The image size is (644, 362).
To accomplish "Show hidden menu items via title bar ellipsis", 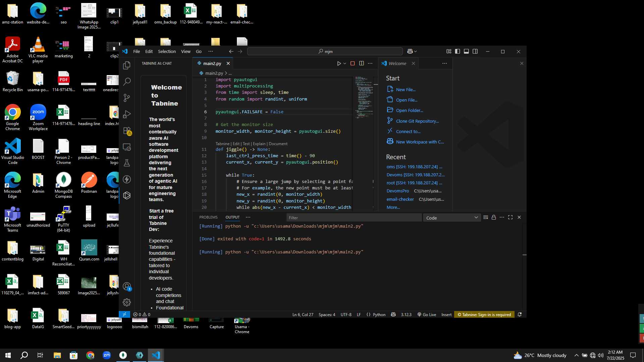I will point(211,51).
